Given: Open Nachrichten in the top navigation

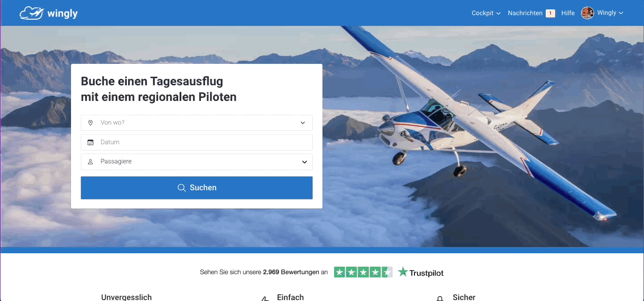Looking at the screenshot, I should (x=525, y=13).
